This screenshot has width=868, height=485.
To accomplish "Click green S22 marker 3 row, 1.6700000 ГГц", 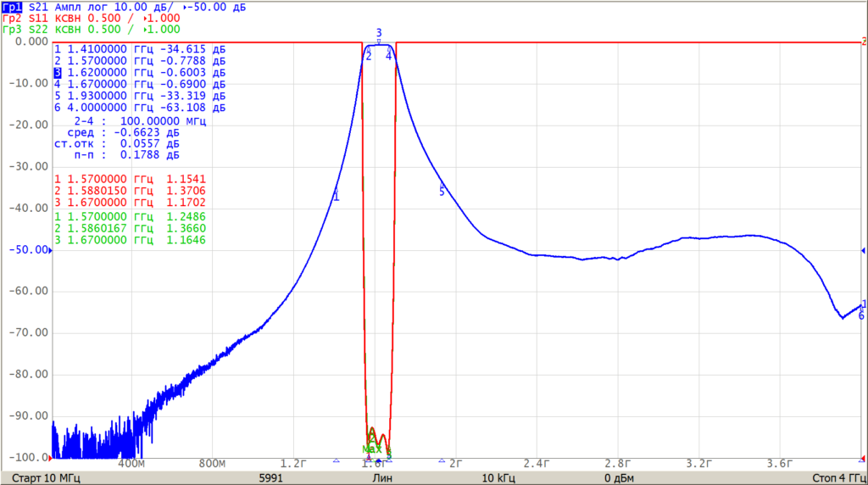I will coord(130,240).
